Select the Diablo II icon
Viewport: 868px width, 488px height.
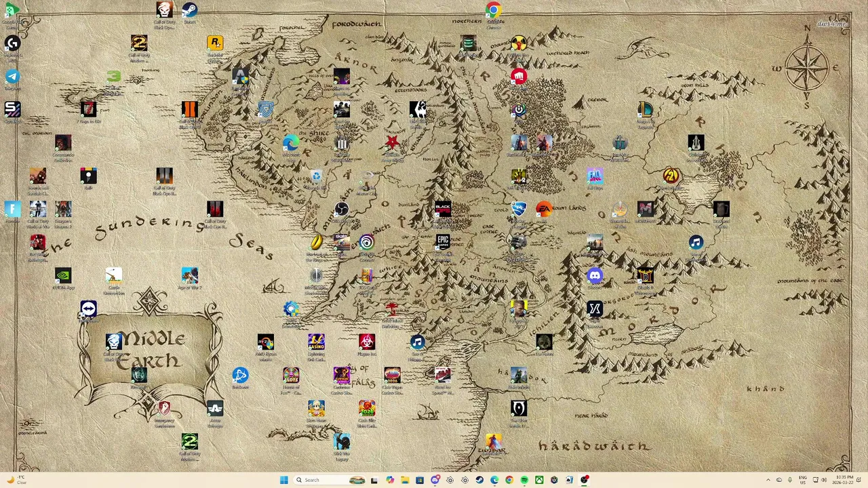tap(645, 275)
